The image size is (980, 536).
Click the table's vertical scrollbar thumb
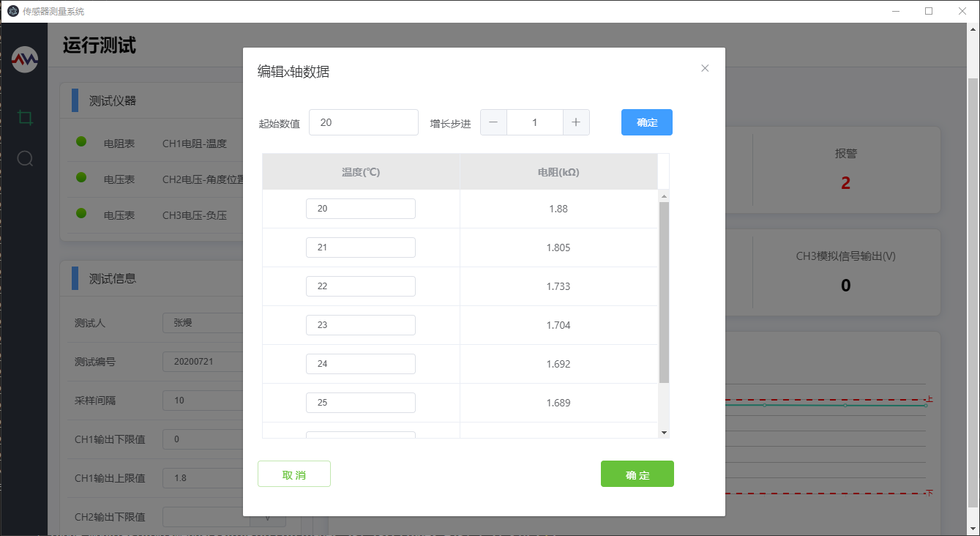pos(664,293)
